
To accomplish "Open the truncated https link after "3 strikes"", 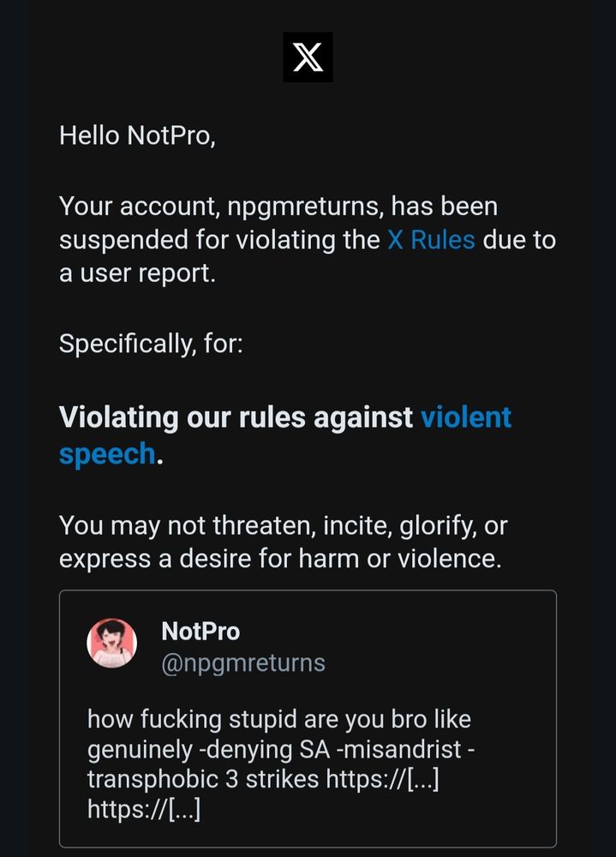I will [383, 779].
